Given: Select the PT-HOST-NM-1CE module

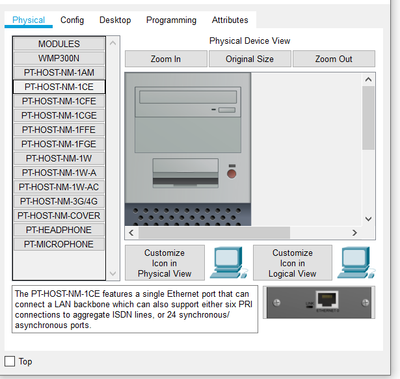Looking at the screenshot, I should pyautogui.click(x=59, y=87).
